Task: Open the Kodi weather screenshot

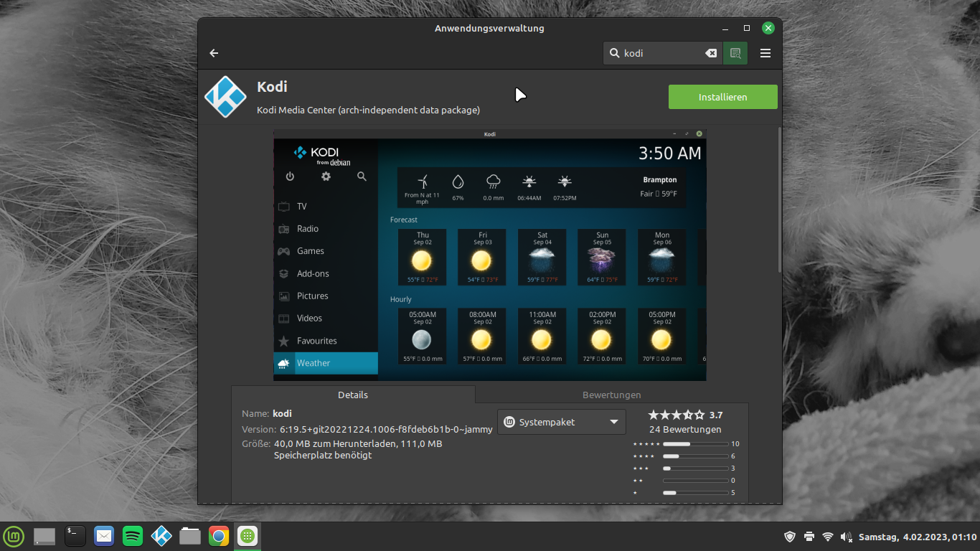Action: [490, 255]
